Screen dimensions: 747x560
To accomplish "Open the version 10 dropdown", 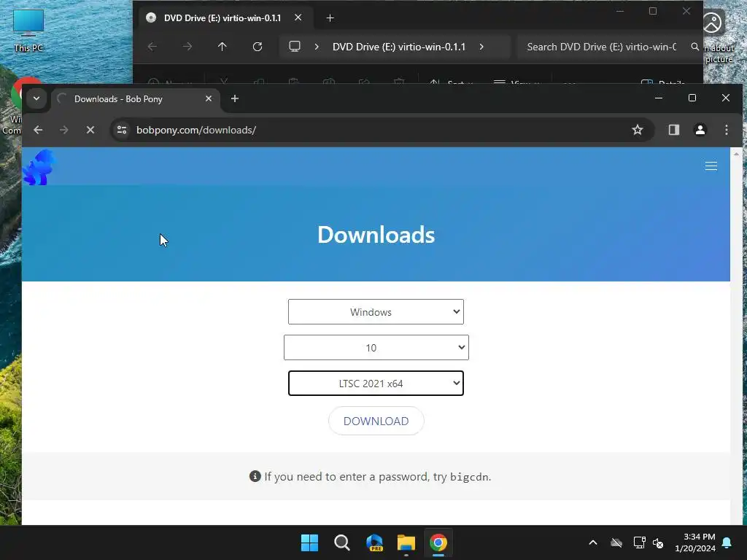I will pyautogui.click(x=376, y=348).
